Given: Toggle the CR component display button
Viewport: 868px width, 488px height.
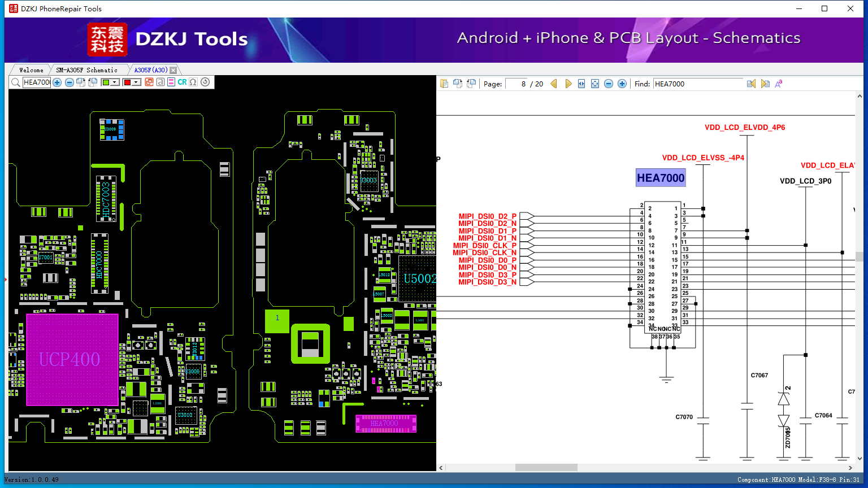Looking at the screenshot, I should [x=182, y=82].
